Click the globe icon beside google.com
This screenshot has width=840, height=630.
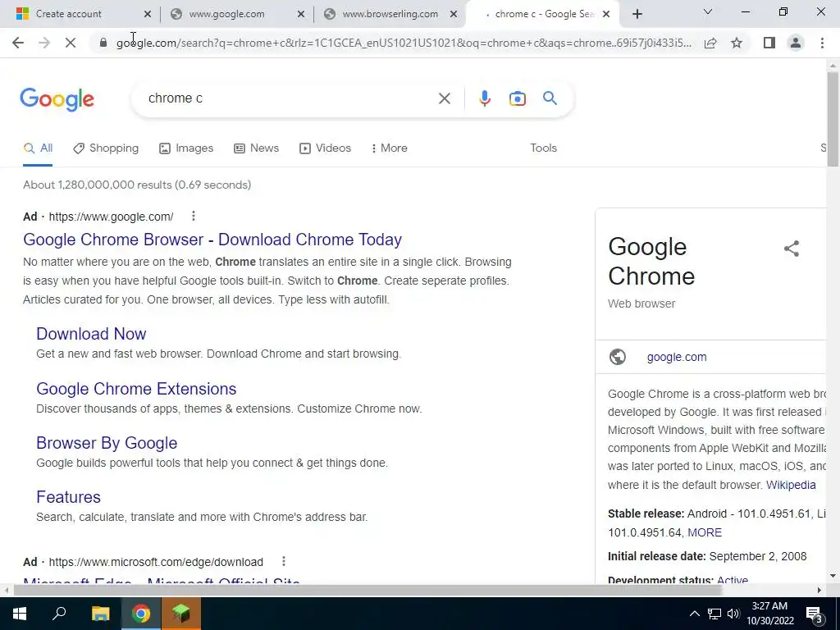618,357
